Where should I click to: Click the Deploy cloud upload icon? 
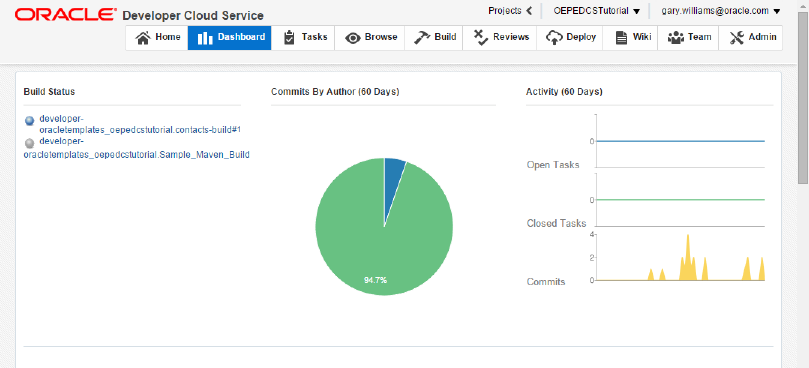tap(554, 38)
